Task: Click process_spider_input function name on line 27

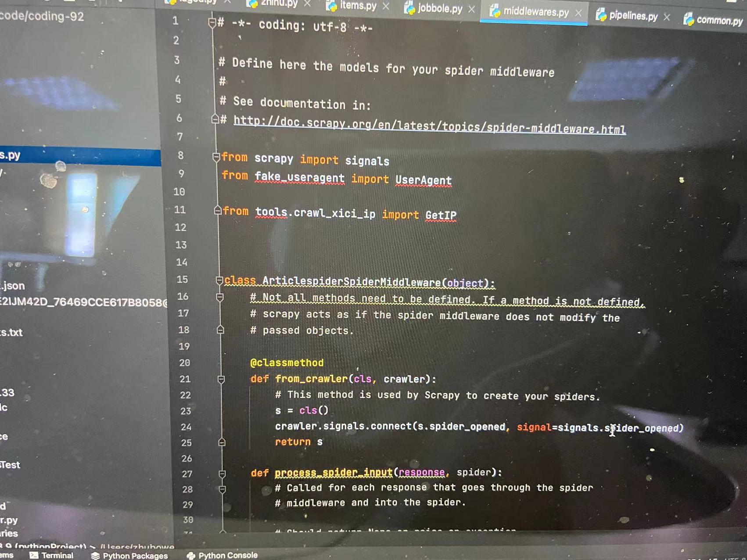Action: click(333, 473)
